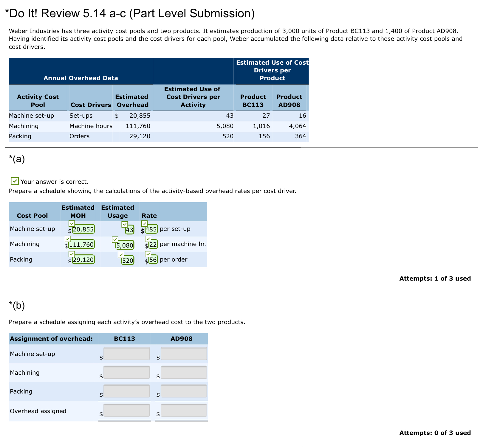Click the '*Do It! Review 5.14 a-c' title
Image resolution: width=483 pixels, height=448 pixels.
(x=130, y=13)
